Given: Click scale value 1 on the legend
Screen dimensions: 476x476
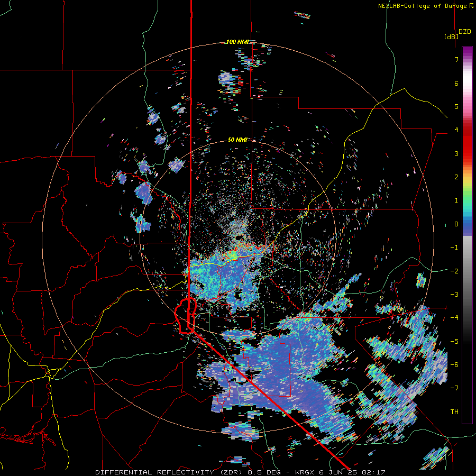Looking at the screenshot, I should point(456,200).
